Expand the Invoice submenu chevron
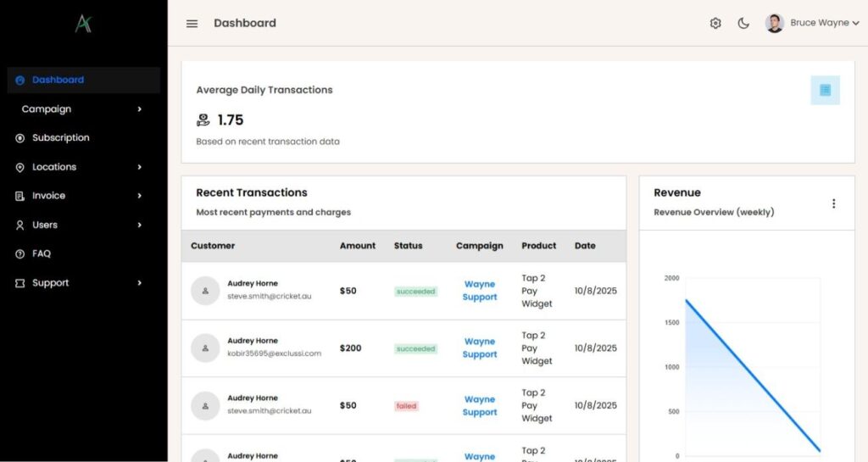 [140, 196]
